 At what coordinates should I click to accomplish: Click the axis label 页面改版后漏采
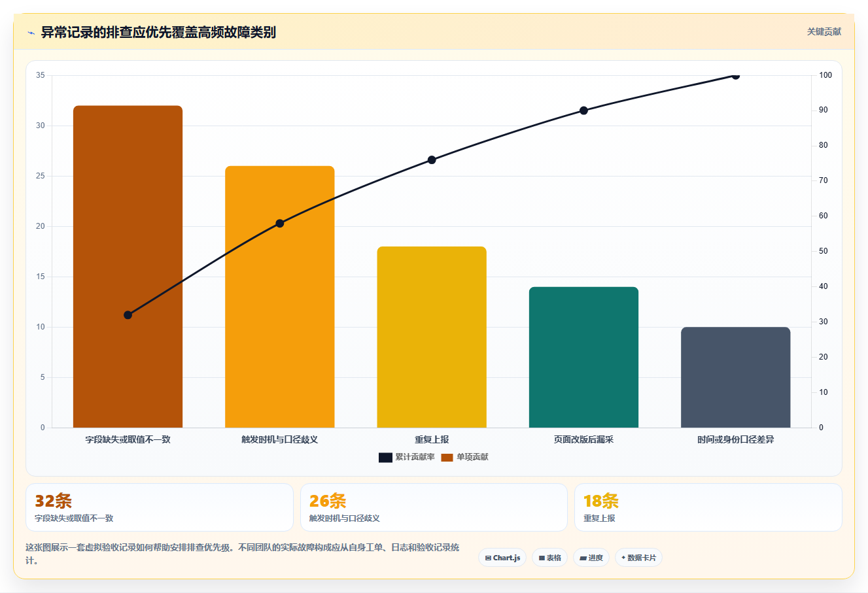point(583,439)
